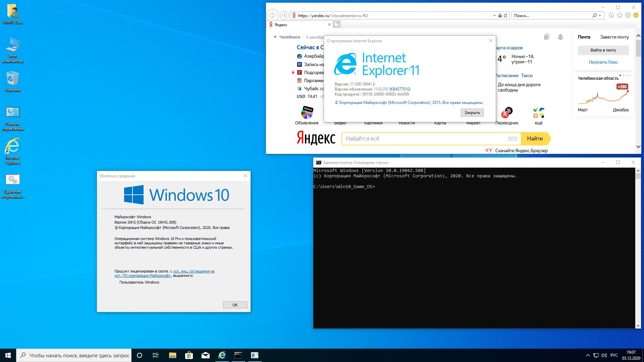Click the refresh icon in IE address bar
This screenshot has width=644, height=362.
505,15
